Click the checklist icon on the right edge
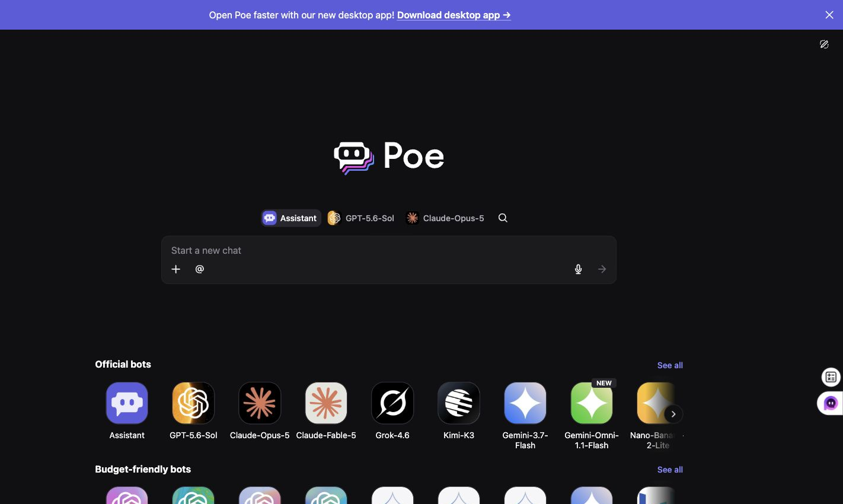Viewport: 843px width, 504px height. (831, 377)
